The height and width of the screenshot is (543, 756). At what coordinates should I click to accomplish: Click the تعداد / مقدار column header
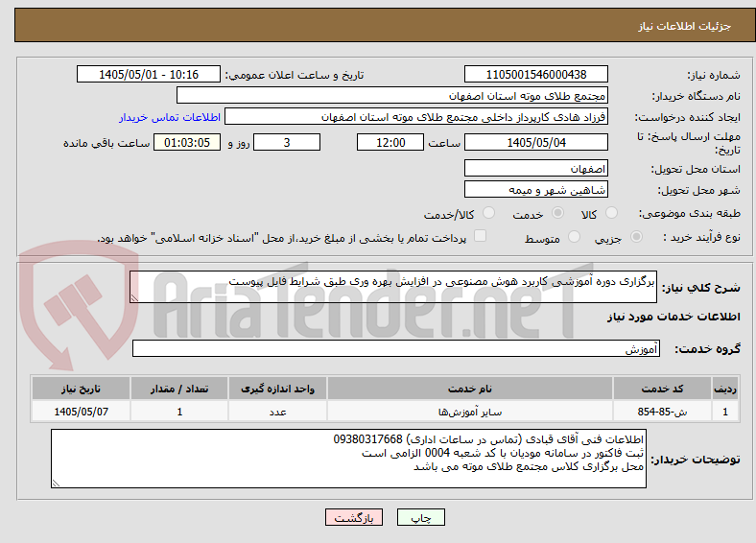click(x=179, y=389)
